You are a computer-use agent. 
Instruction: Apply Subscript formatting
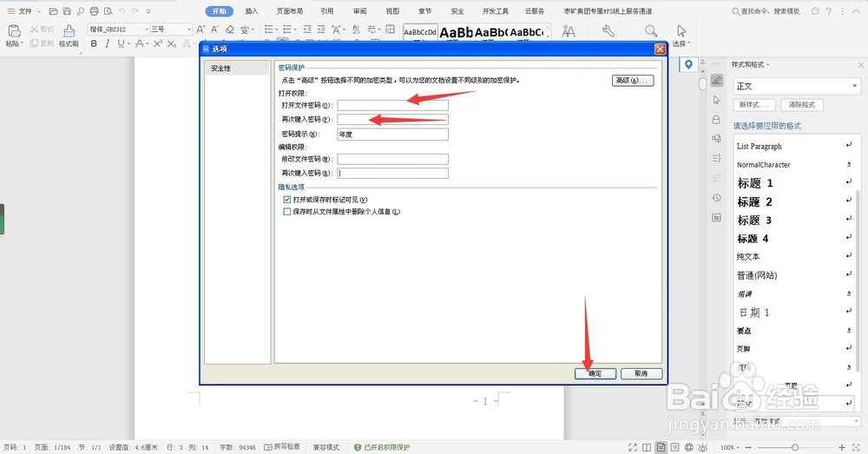[x=172, y=43]
